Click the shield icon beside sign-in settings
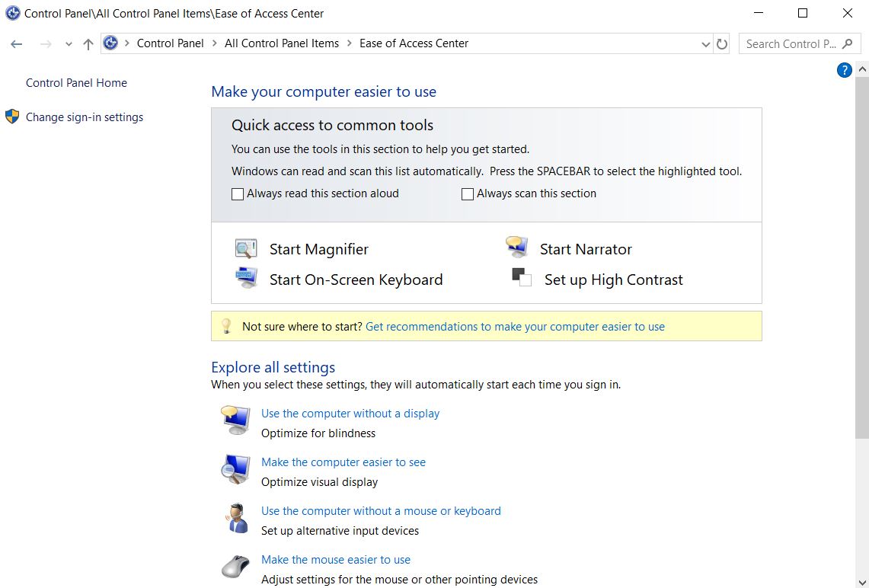 (12, 117)
